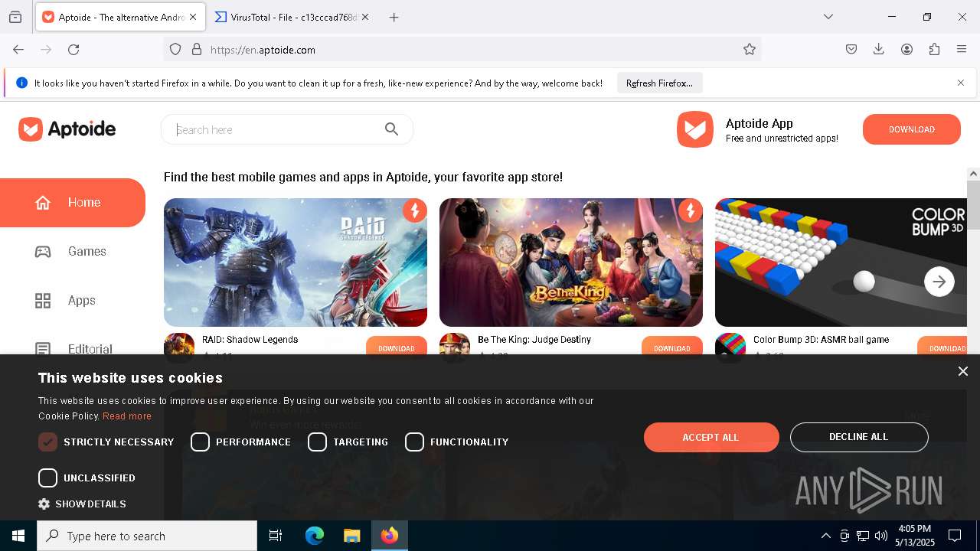980x551 pixels.
Task: Open the list all tabs dropdown
Action: [x=828, y=17]
